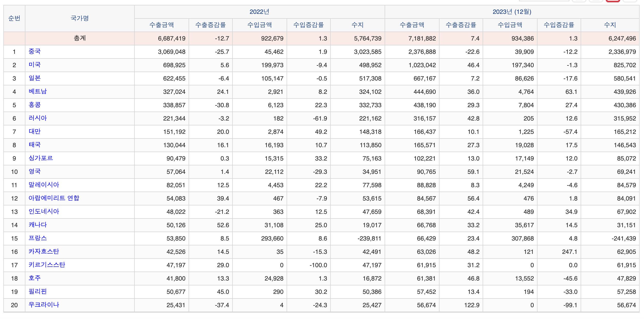Open the 카자흐스탄 country link
The width and height of the screenshot is (644, 319).
click(x=44, y=252)
